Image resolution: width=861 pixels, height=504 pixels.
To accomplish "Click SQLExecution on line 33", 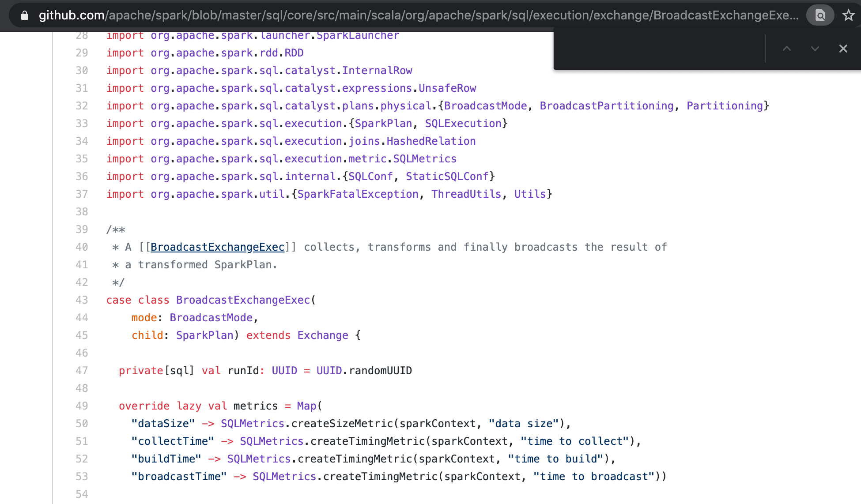I will pyautogui.click(x=463, y=124).
